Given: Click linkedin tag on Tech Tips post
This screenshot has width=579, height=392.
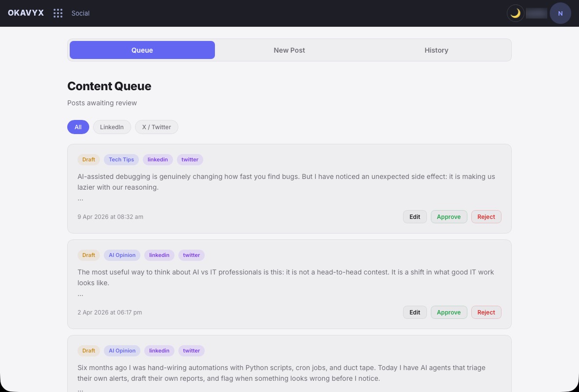Looking at the screenshot, I should tap(158, 159).
